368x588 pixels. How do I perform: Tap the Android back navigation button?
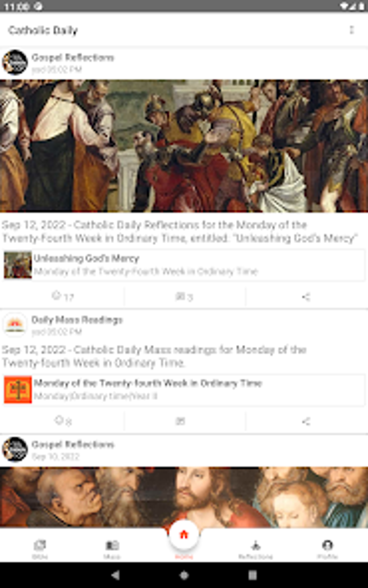[x=115, y=575]
